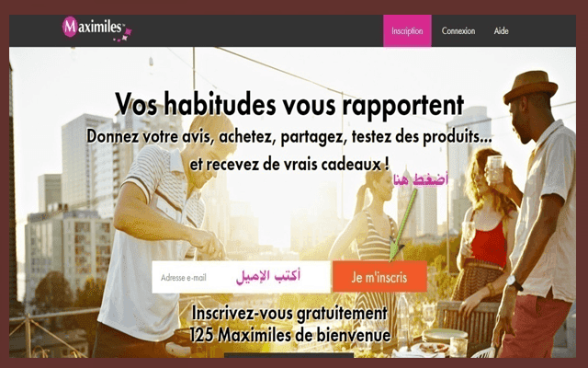Viewport: 588px width, 368px height.
Task: Click the wristwatch on the man's arm
Action: click(x=514, y=282)
